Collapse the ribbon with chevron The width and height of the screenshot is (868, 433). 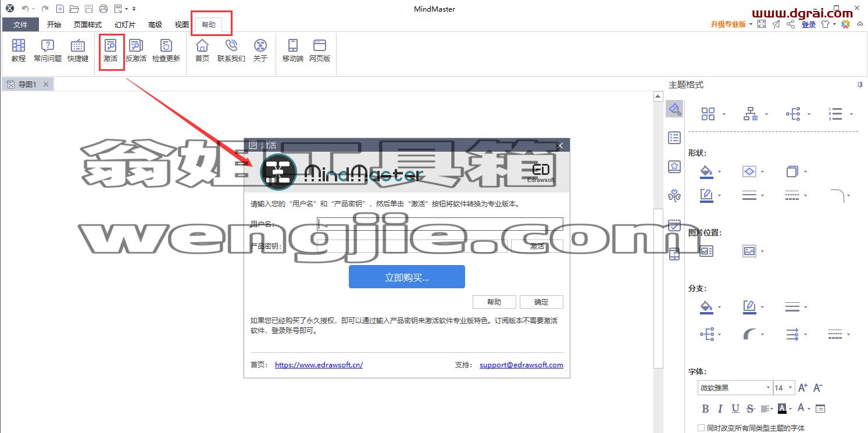[860, 24]
